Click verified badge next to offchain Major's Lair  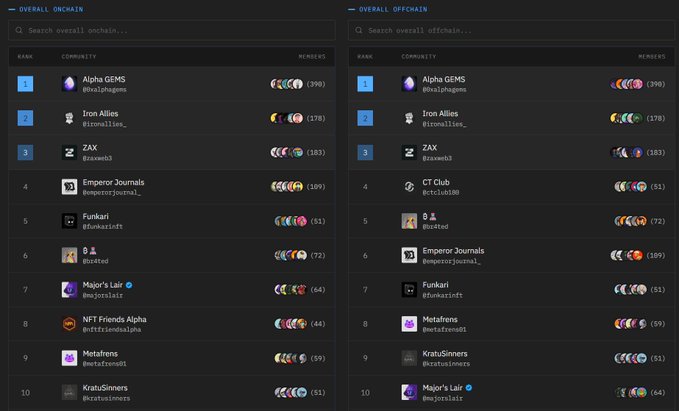pyautogui.click(x=469, y=388)
